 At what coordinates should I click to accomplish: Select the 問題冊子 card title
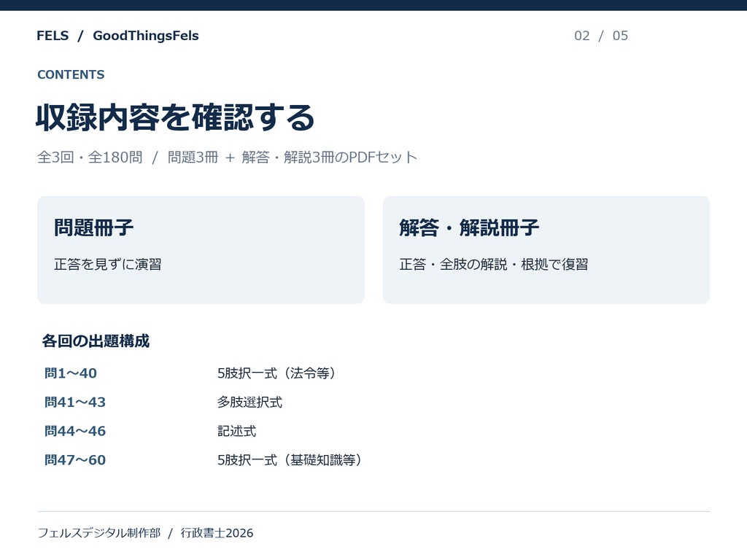(93, 227)
